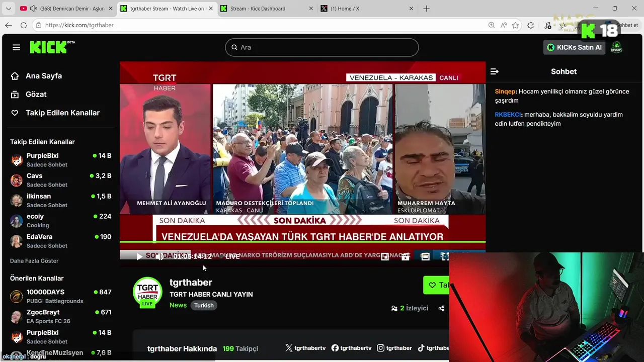The image size is (644, 362).
Task: Open the Kick hamburger sidebar menu
Action: (16, 47)
